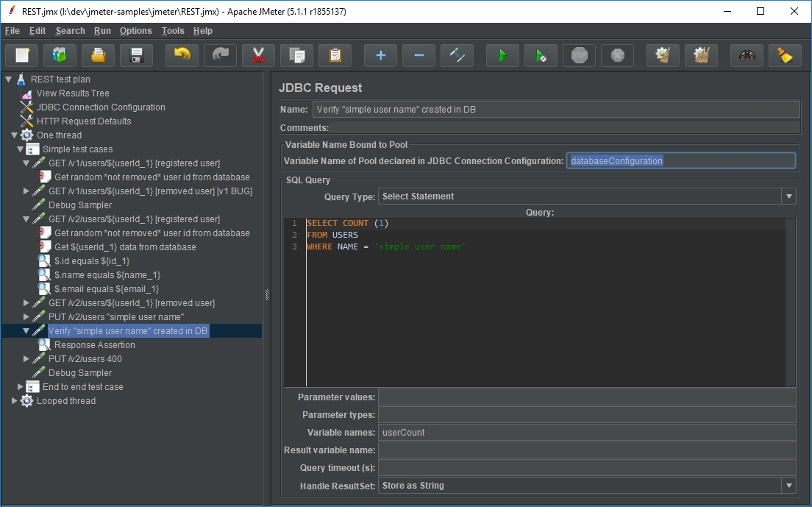This screenshot has width=812, height=507.
Task: Select Verify "simple user name" created in DB
Action: tap(128, 331)
